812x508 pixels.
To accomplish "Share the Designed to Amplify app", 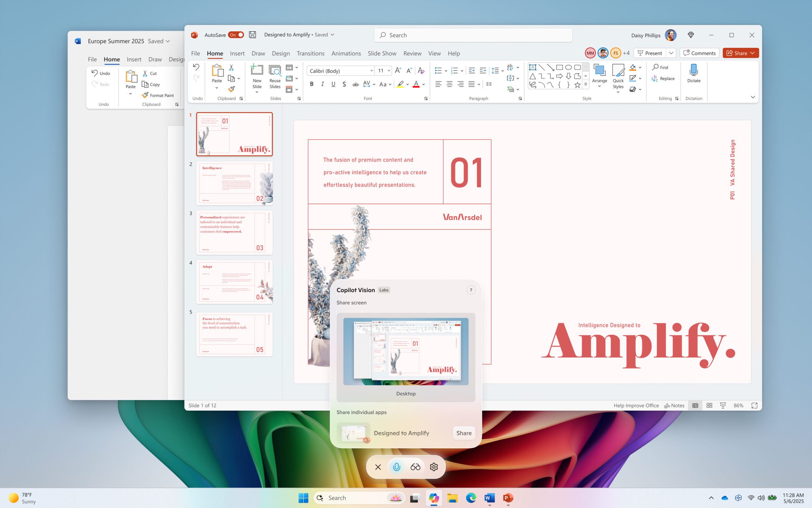I will pos(463,433).
